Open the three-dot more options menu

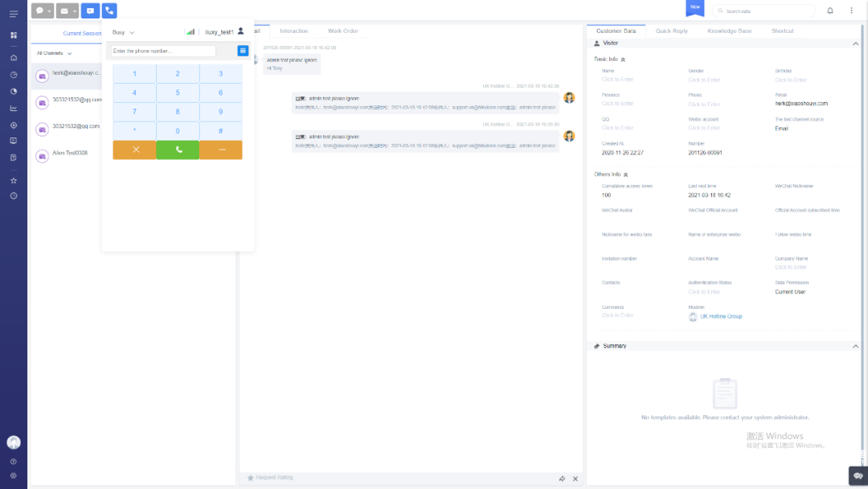click(x=851, y=10)
